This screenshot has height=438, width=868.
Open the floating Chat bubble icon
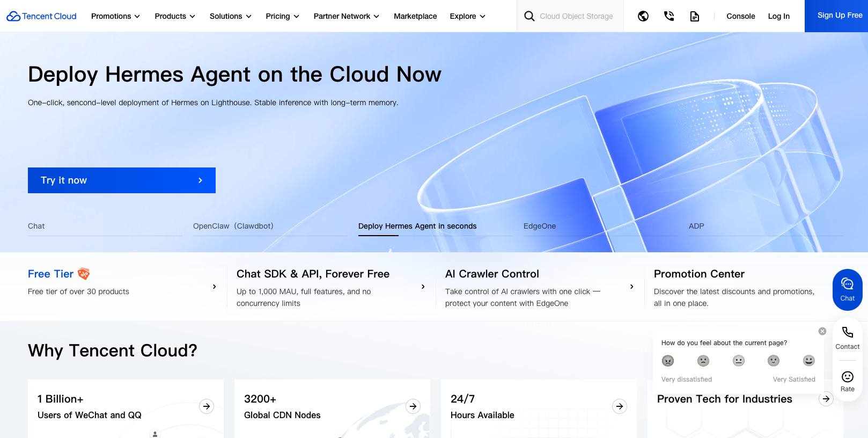[x=848, y=284]
